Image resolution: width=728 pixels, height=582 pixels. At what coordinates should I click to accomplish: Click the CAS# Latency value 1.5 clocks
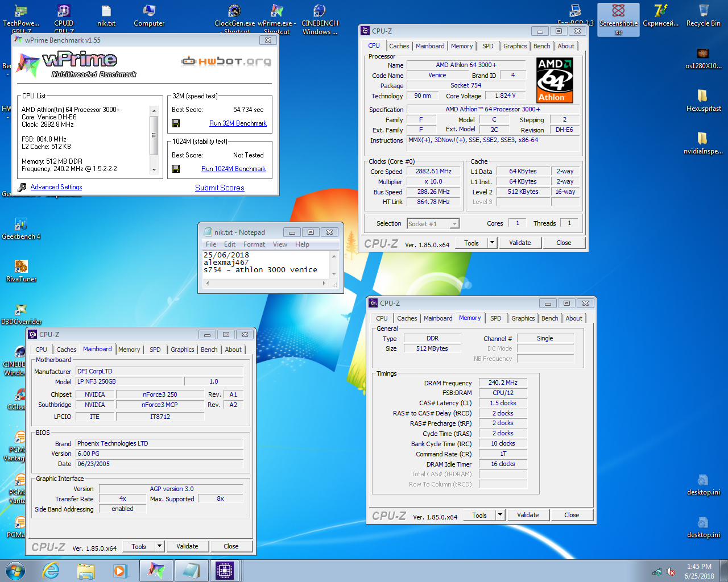tap(503, 403)
